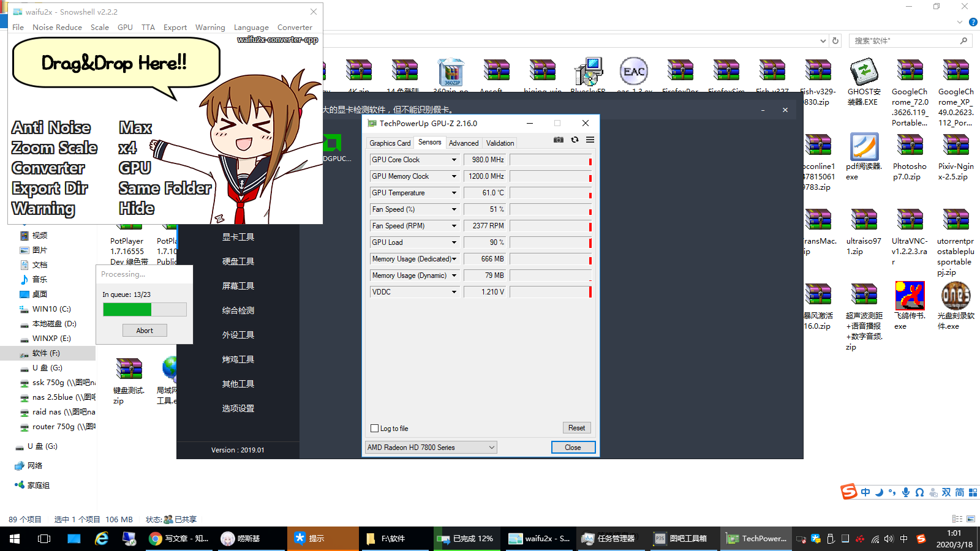
Task: Switch to GPU-Z Graphics Card tab
Action: [390, 143]
